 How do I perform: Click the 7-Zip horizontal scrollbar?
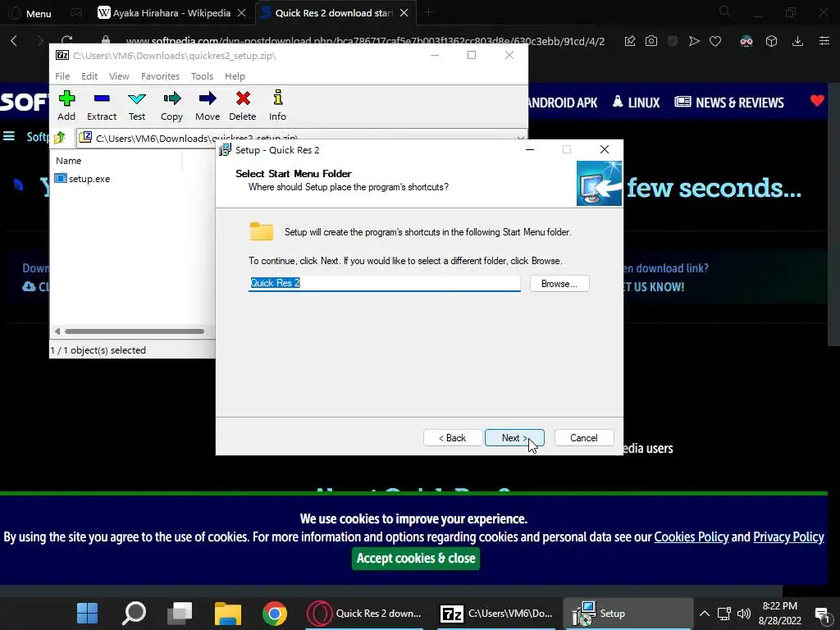click(134, 331)
